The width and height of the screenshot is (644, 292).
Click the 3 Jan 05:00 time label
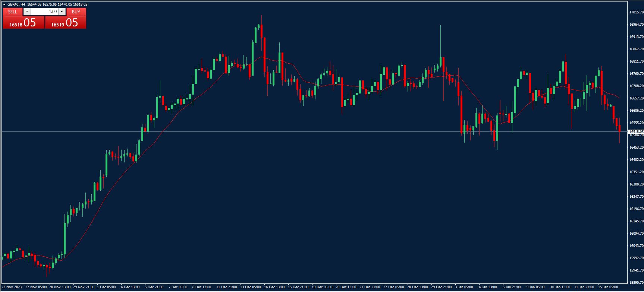(464, 287)
